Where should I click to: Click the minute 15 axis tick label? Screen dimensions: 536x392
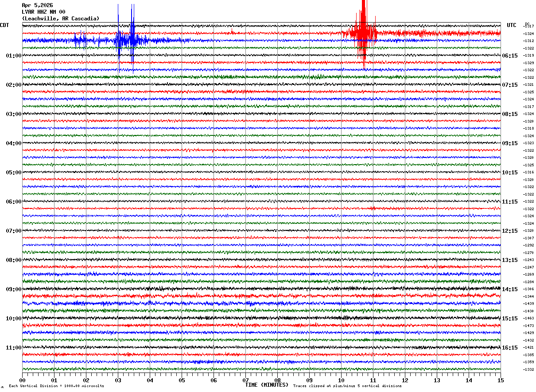pos(501,380)
